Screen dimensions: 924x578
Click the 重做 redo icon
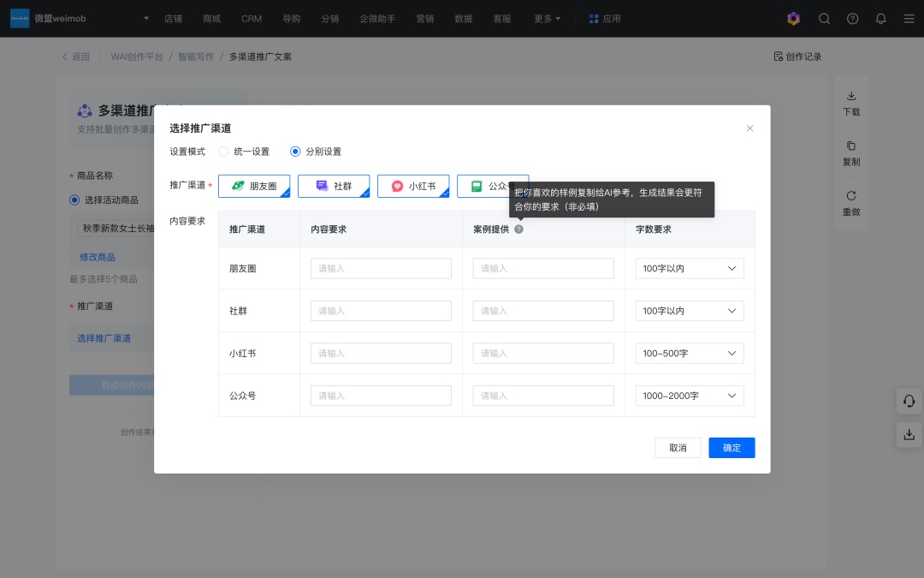(851, 196)
